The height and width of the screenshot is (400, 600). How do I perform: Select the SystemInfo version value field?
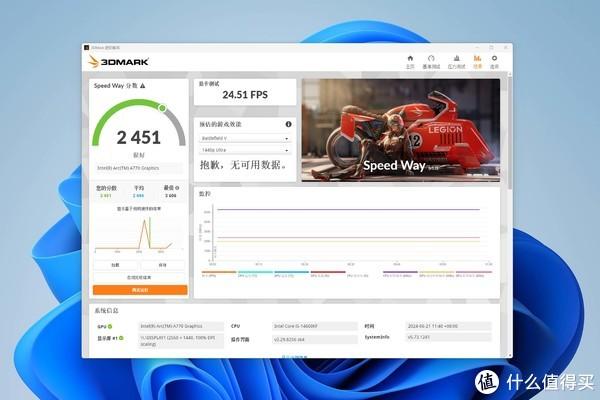pos(448,337)
